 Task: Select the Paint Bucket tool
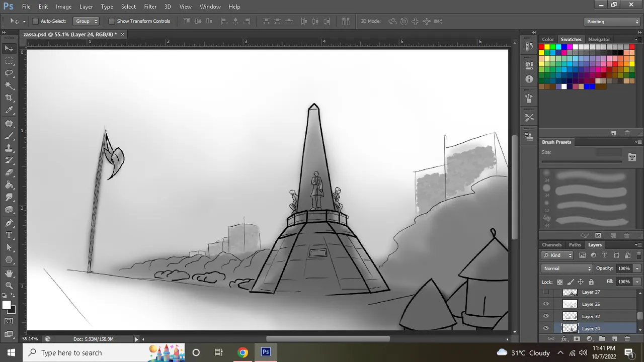tap(9, 186)
